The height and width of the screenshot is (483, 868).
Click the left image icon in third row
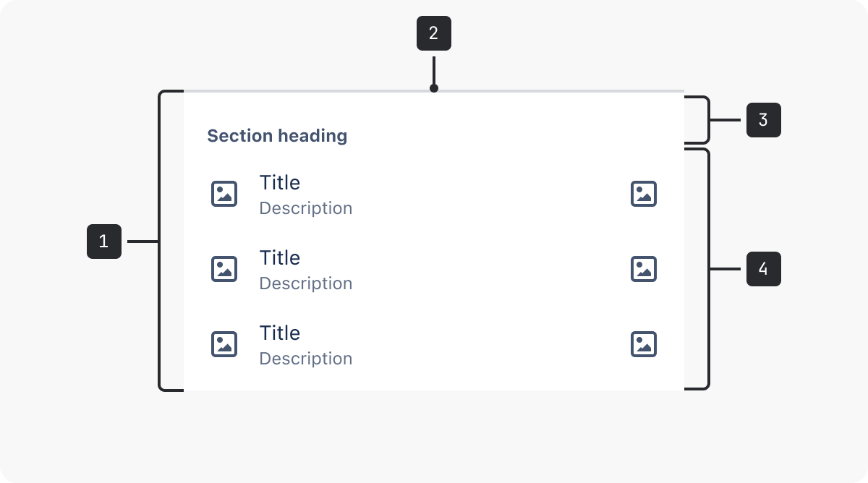point(224,344)
